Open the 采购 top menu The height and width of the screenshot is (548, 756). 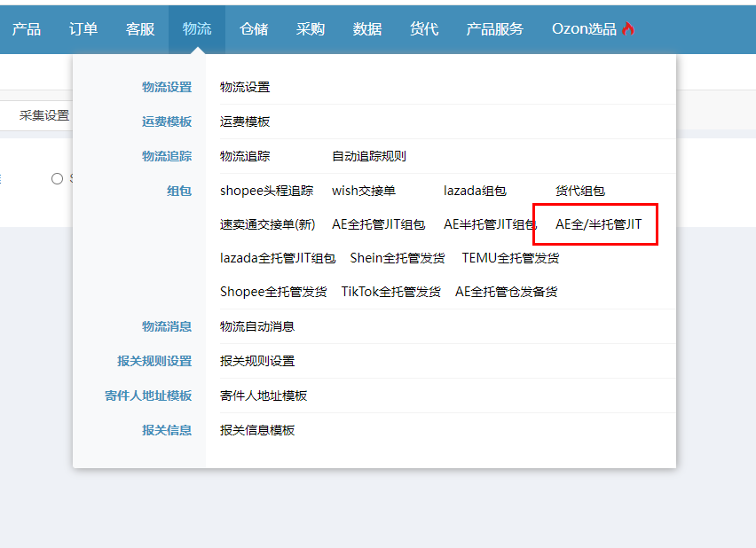click(311, 29)
